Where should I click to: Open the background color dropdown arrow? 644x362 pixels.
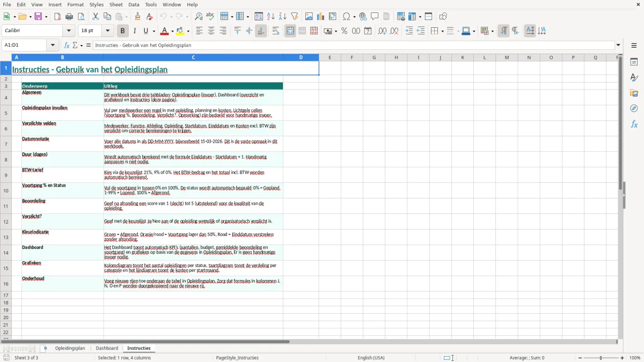coord(189,31)
